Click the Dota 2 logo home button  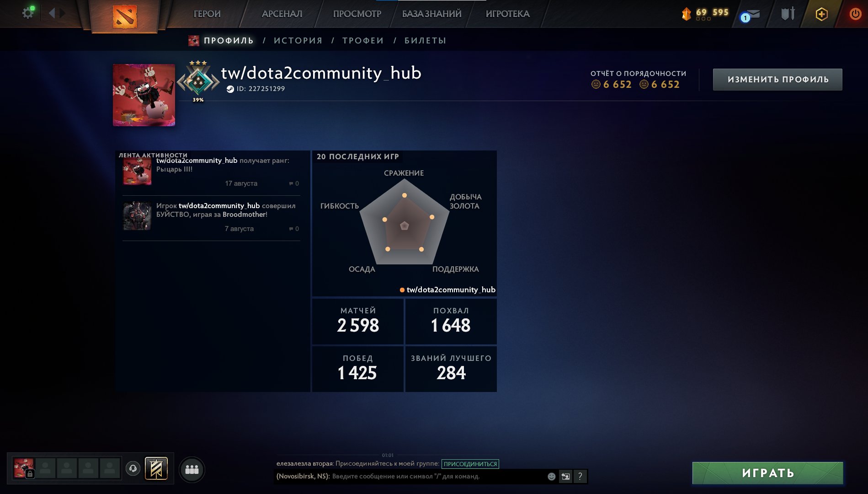click(125, 16)
